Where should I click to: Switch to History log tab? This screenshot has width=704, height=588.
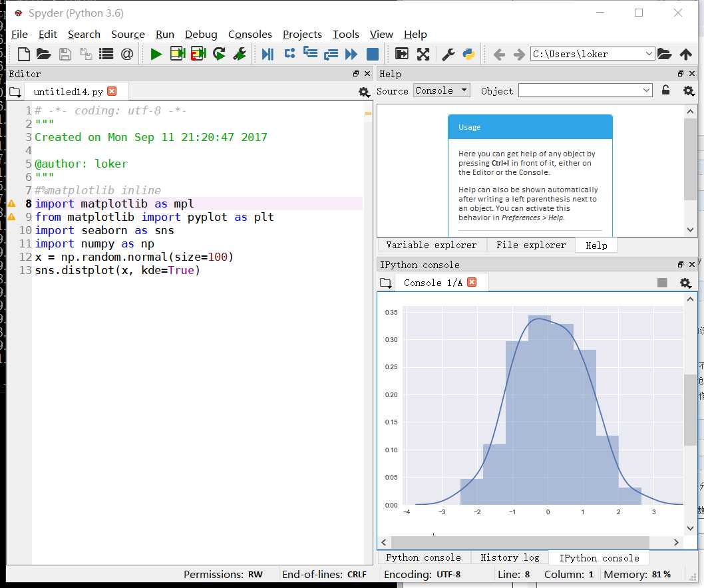pos(510,557)
